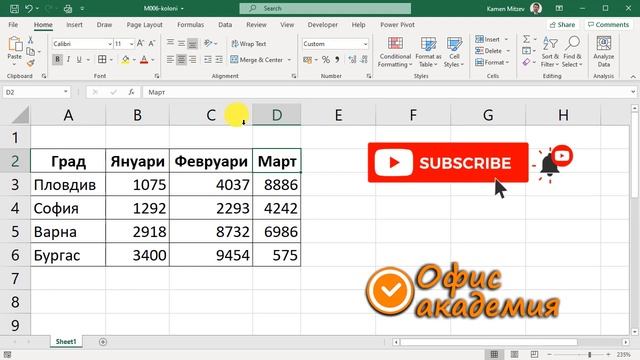Click the Comments button
Image resolution: width=640 pixels, height=360 pixels.
tap(608, 24)
